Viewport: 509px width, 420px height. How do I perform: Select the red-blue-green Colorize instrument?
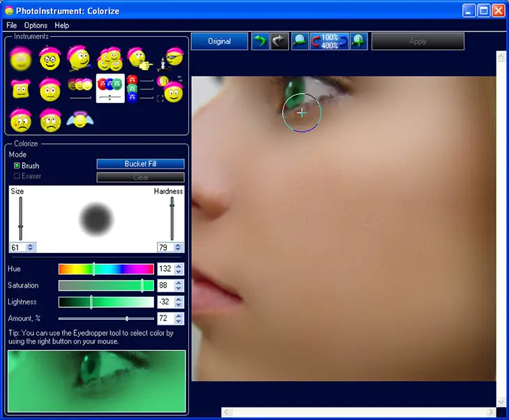(x=110, y=88)
